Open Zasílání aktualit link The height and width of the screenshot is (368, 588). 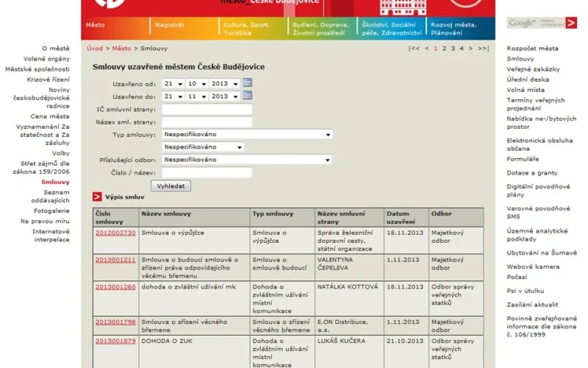pyautogui.click(x=532, y=305)
